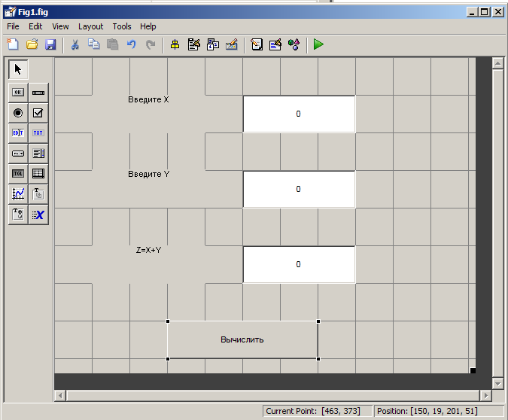508x420 pixels.
Task: Click the Current Point status field
Action: [x=317, y=411]
